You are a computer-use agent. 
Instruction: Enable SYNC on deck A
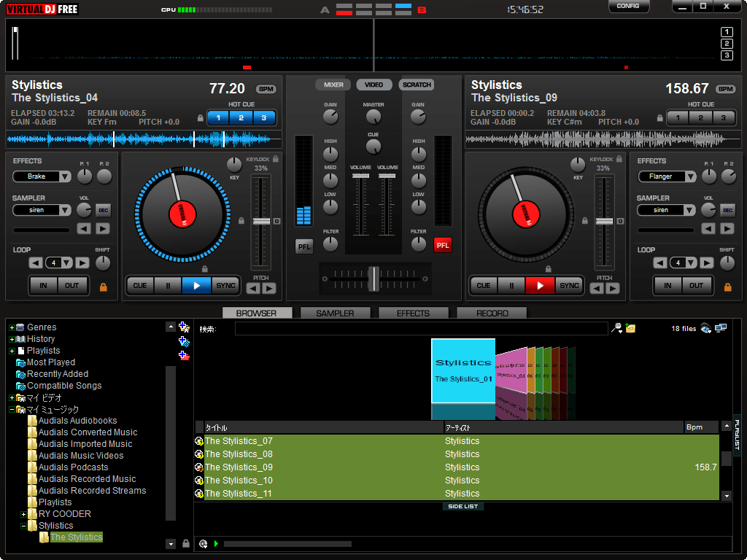coord(225,286)
